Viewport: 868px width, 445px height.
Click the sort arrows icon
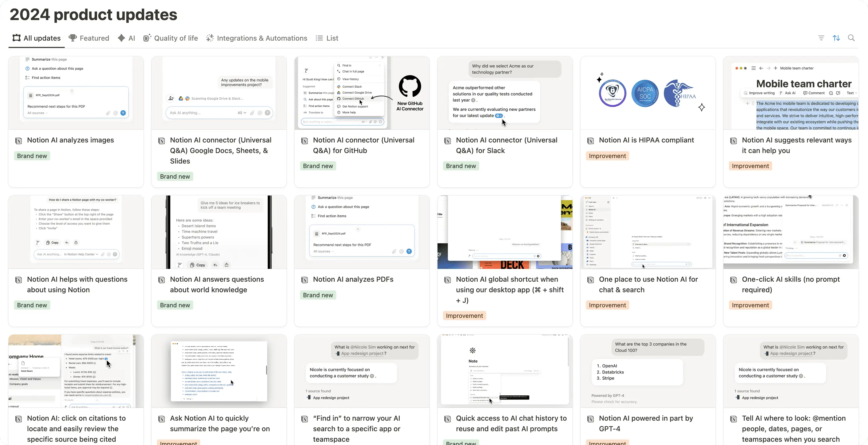(836, 38)
